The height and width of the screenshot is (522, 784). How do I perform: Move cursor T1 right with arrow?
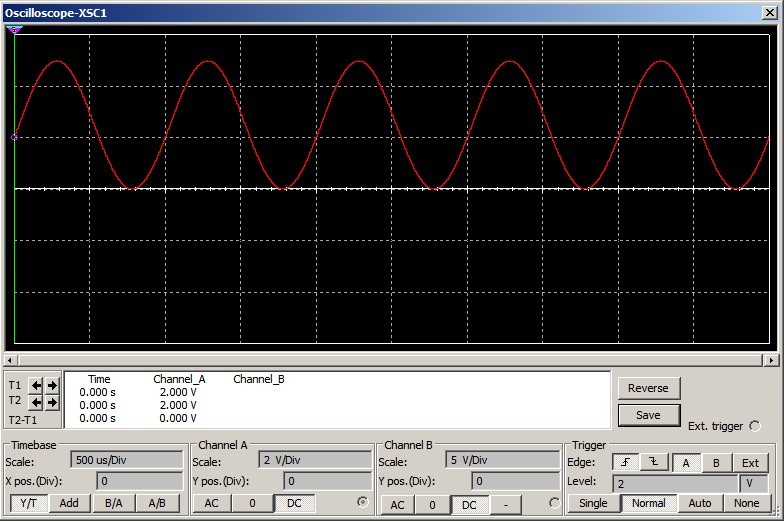coord(52,385)
